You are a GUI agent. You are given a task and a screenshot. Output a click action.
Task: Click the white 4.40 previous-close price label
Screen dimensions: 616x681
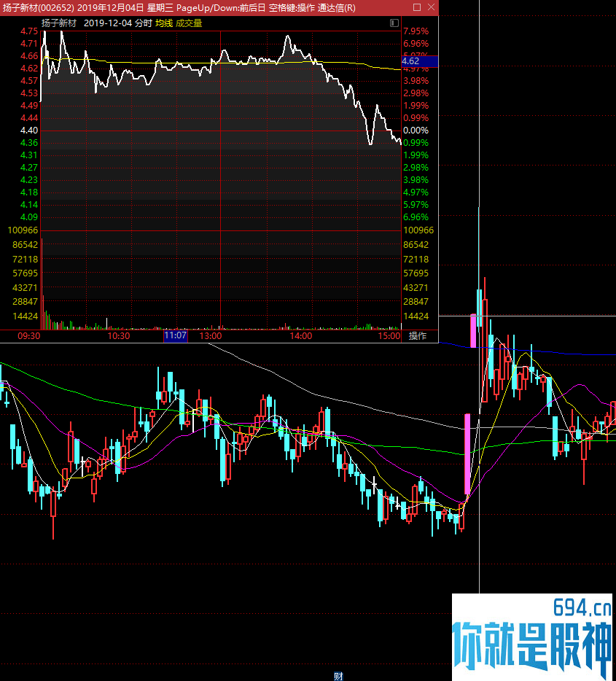click(x=29, y=131)
